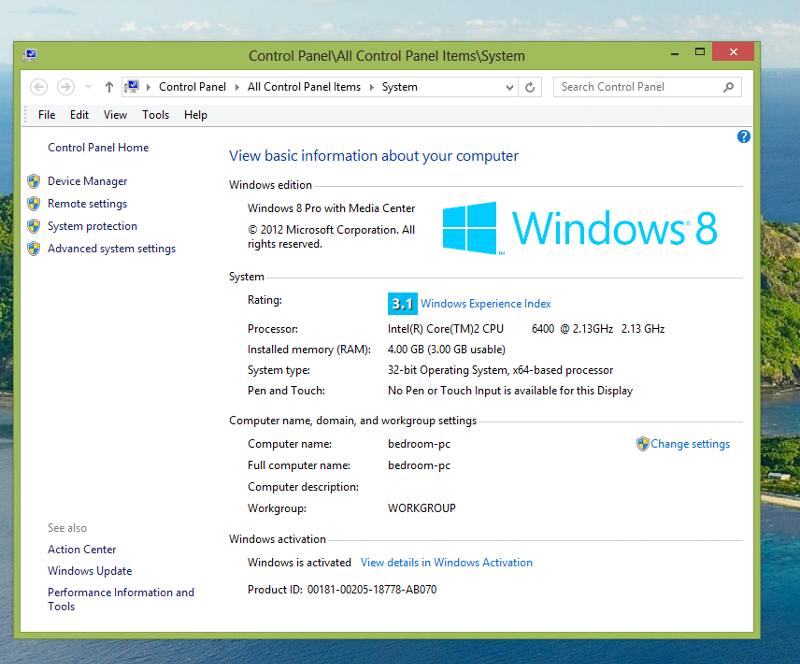Viewport: 800px width, 664px height.
Task: Open Action Center from See also
Action: [x=82, y=550]
